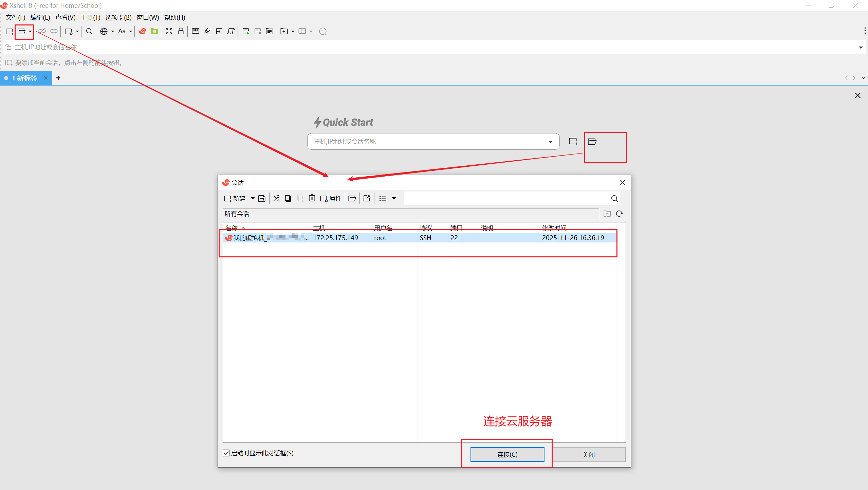Image resolution: width=868 pixels, height=490 pixels.
Task: Open the 工具(T) menu
Action: (x=91, y=17)
